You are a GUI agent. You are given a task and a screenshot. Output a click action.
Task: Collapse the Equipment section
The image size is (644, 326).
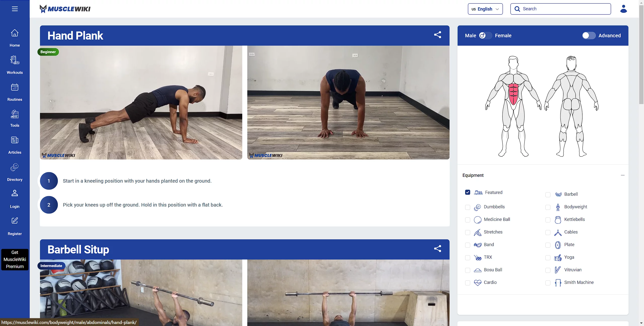tap(622, 175)
